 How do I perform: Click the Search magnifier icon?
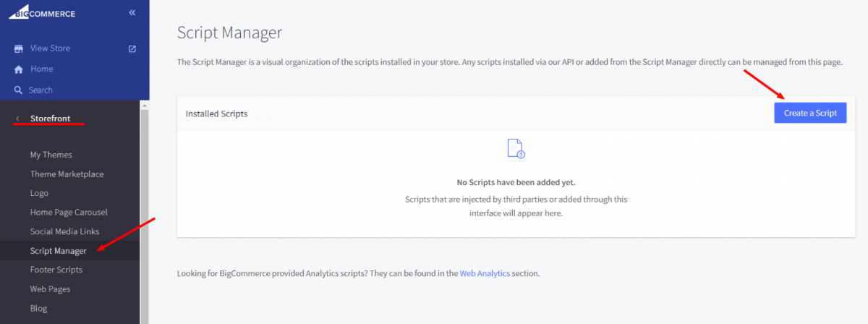[x=19, y=90]
